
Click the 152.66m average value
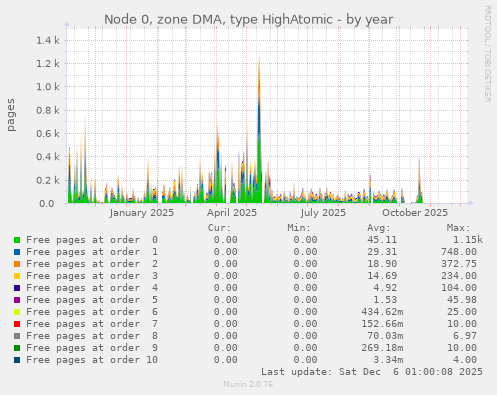pyautogui.click(x=382, y=324)
